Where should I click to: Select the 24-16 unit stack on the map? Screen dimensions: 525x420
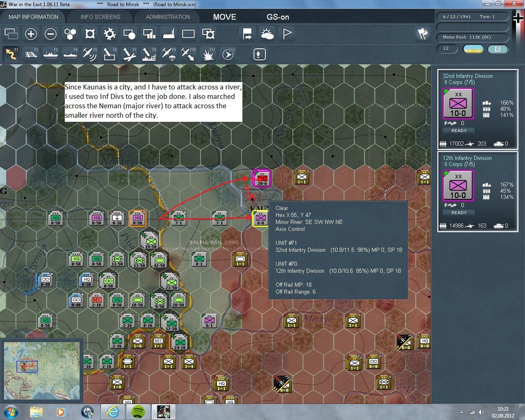tap(179, 342)
